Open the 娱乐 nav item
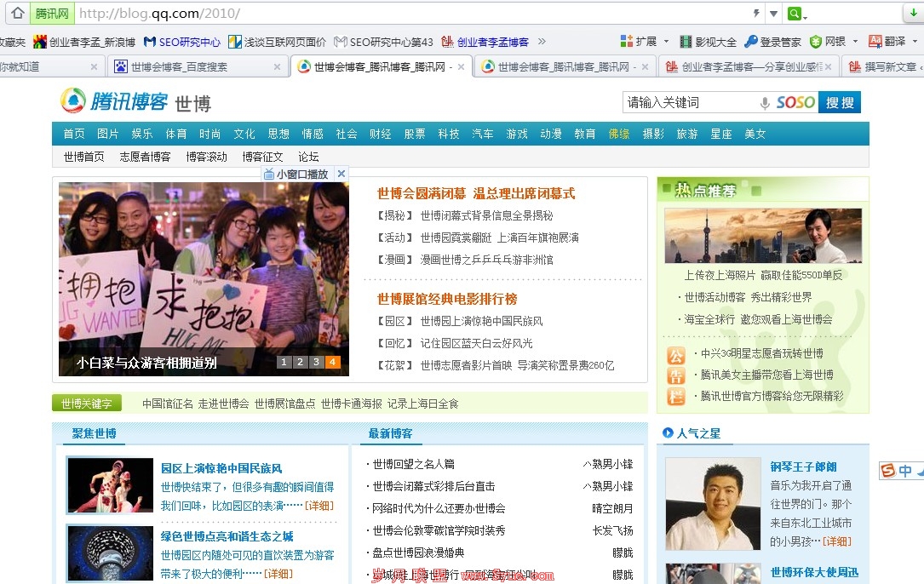This screenshot has height=584, width=924. pyautogui.click(x=142, y=134)
